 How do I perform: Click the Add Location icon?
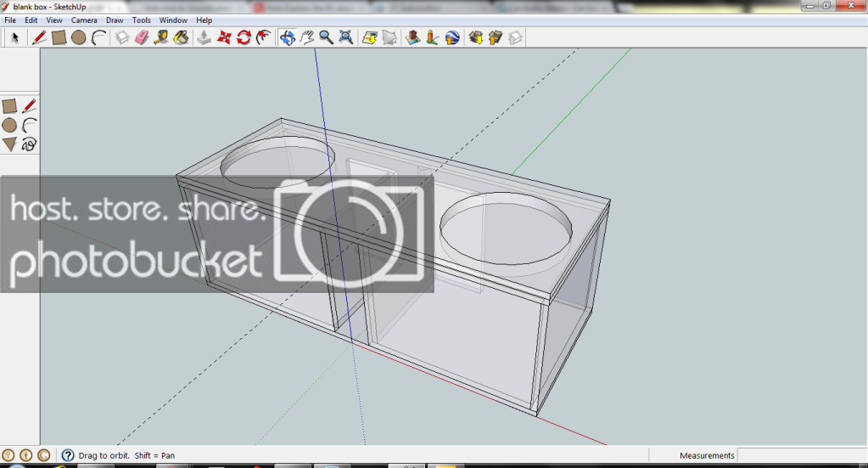click(x=369, y=37)
